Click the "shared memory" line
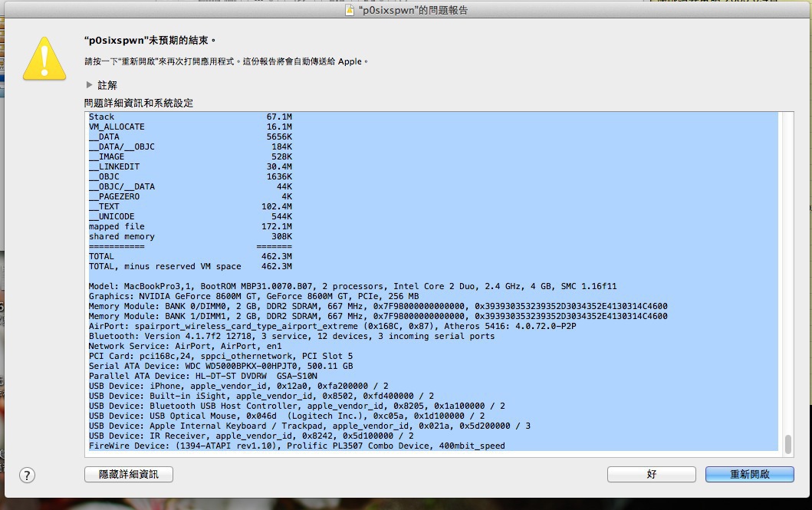This screenshot has width=812, height=510. [190, 237]
